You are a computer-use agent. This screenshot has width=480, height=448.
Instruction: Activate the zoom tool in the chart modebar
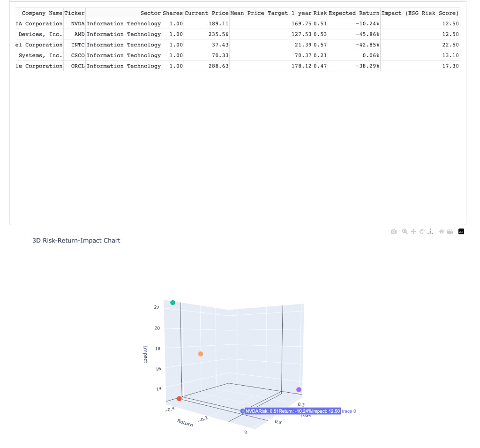tap(404, 231)
